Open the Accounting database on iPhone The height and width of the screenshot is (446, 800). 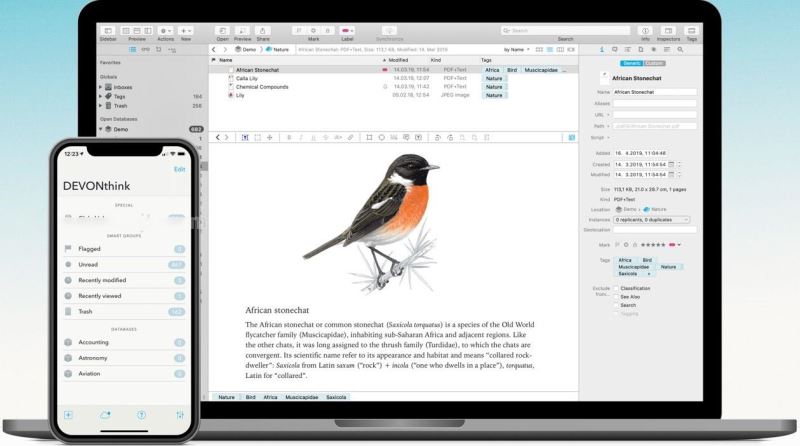[124, 342]
